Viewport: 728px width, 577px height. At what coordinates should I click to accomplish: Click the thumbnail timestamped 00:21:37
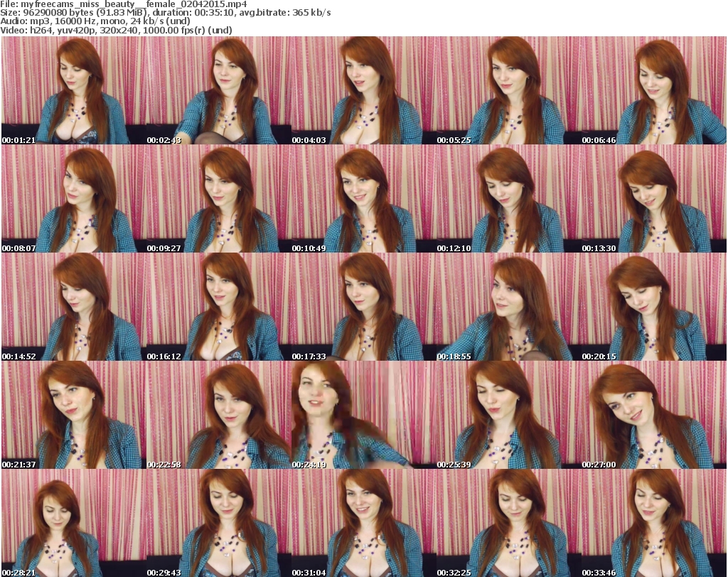(x=74, y=415)
